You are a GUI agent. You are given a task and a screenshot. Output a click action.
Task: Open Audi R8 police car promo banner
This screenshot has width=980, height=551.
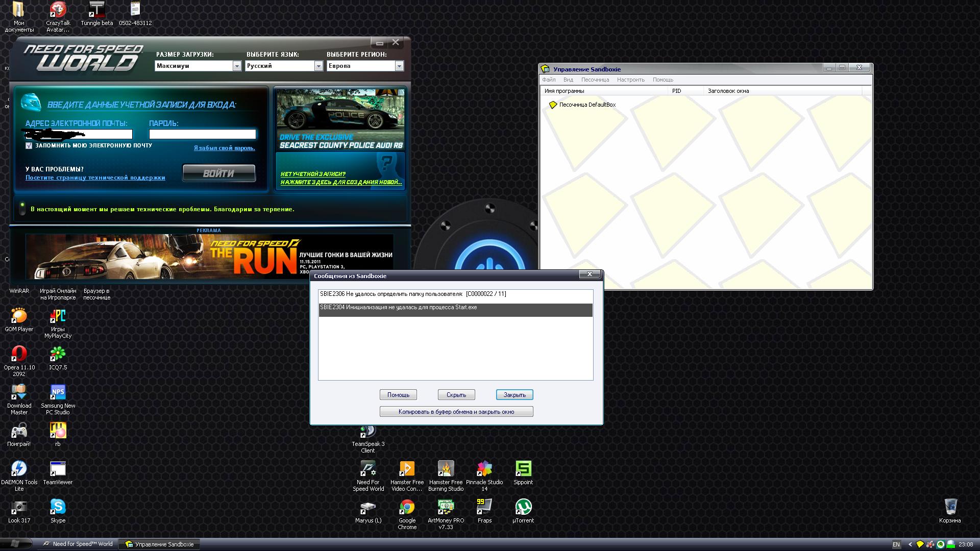click(340, 119)
